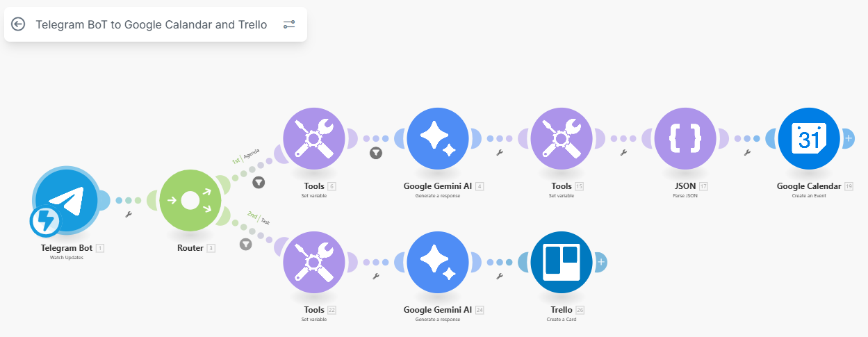Viewport: 868px width, 337px height.
Task: Add a module after Google Calendar
Action: click(849, 139)
